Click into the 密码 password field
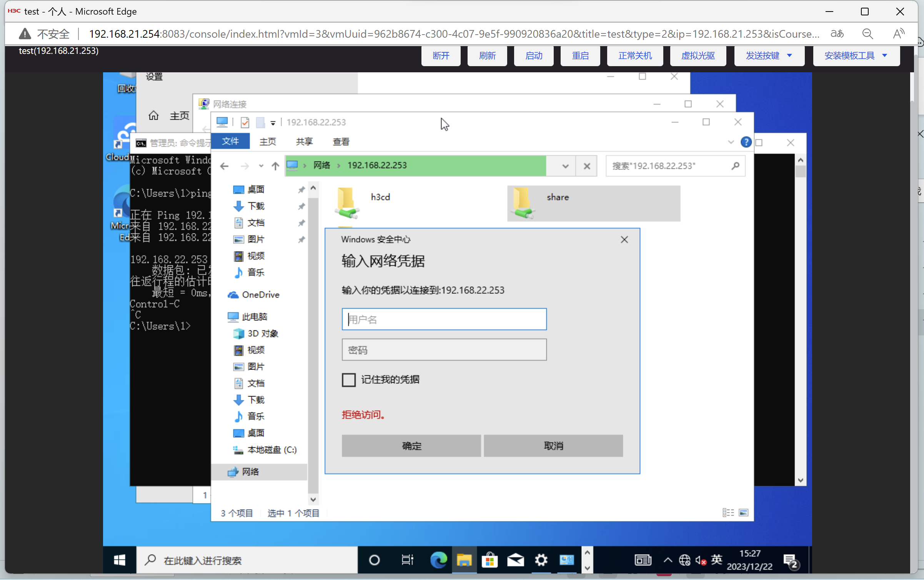The image size is (924, 580). (x=444, y=350)
